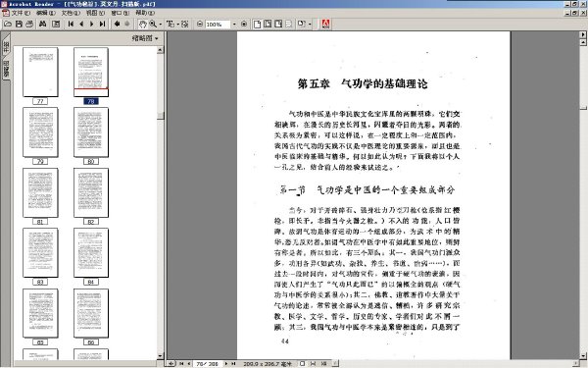
Task: Go to next page via toolbar arrow
Action: point(91,24)
